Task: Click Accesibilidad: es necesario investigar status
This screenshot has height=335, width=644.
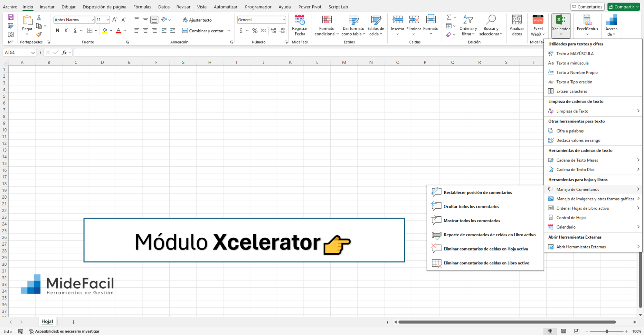Action: (64, 331)
